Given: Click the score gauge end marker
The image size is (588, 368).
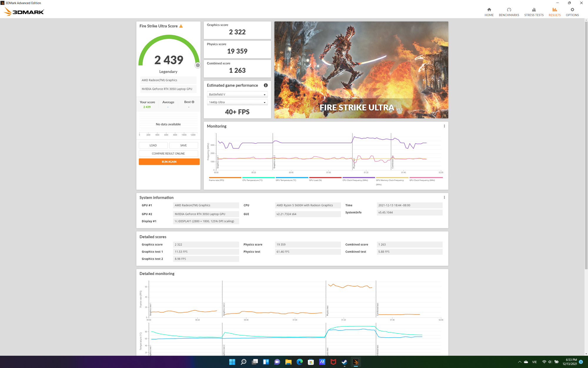Looking at the screenshot, I should point(198,65).
